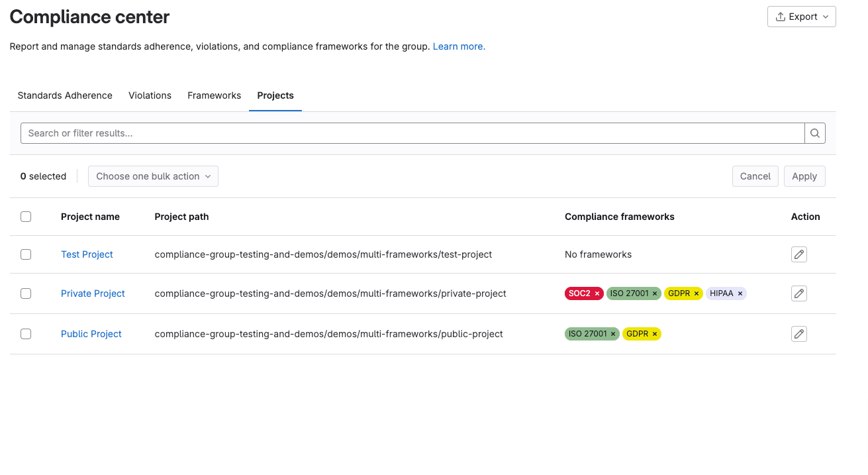Remove GDPR framework from Public Project
The height and width of the screenshot is (475, 868).
[653, 333]
